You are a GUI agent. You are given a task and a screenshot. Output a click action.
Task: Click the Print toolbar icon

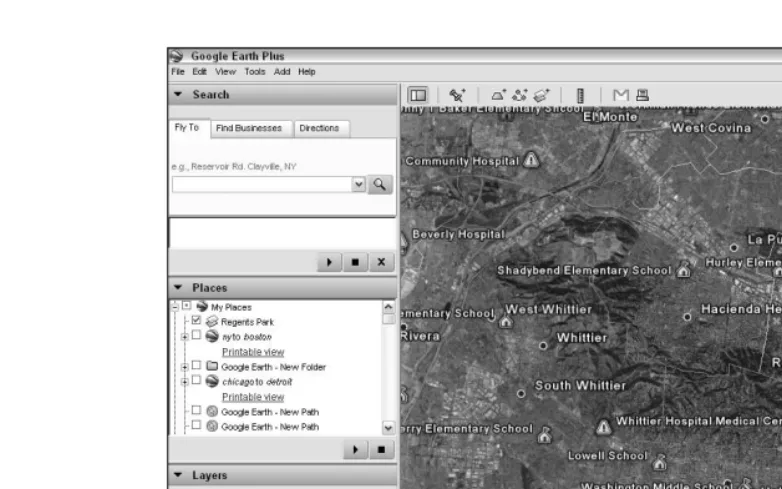[642, 95]
